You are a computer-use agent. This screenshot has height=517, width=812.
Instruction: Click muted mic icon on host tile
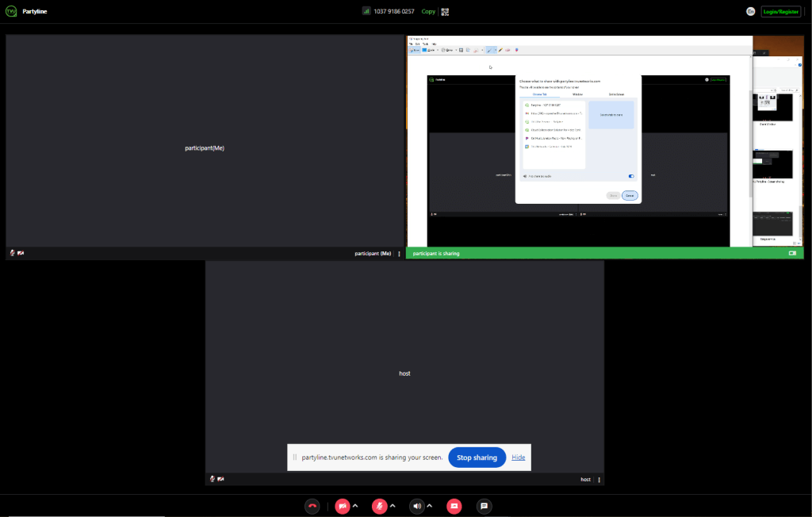[x=213, y=479]
